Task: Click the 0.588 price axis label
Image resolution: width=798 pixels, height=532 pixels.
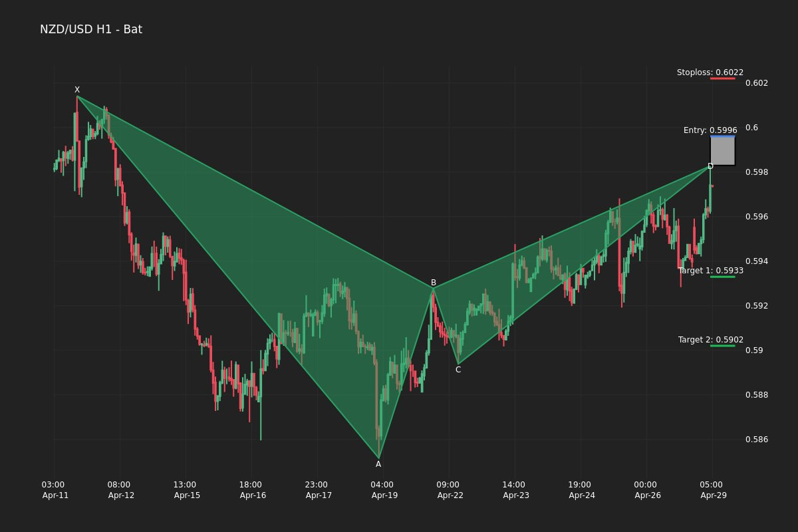Action: tap(757, 395)
